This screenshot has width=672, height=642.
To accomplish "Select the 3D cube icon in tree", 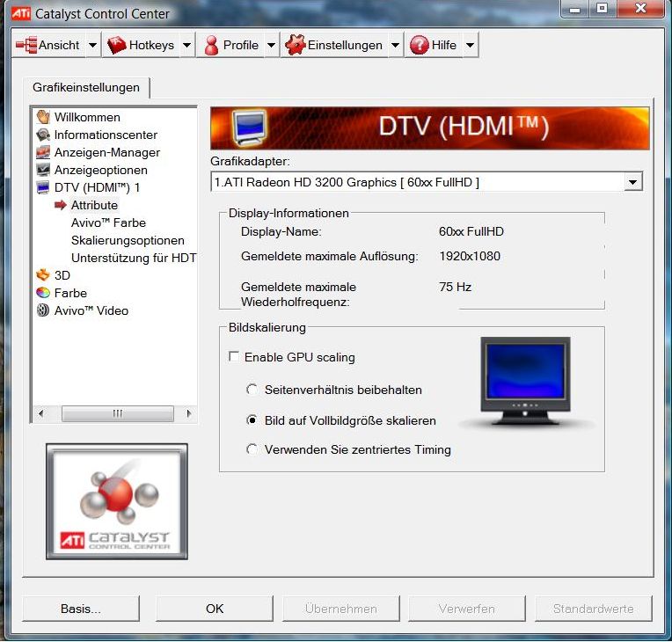I will [x=43, y=275].
